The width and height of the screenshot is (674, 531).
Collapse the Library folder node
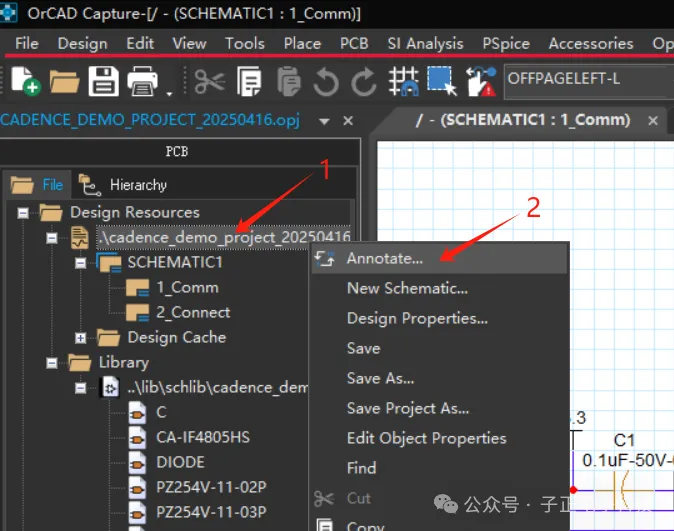point(52,363)
